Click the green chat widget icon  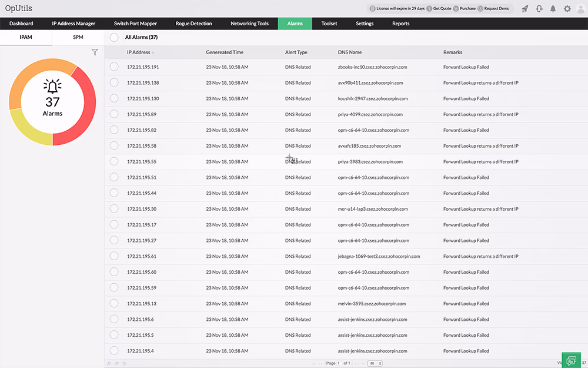coord(570,359)
